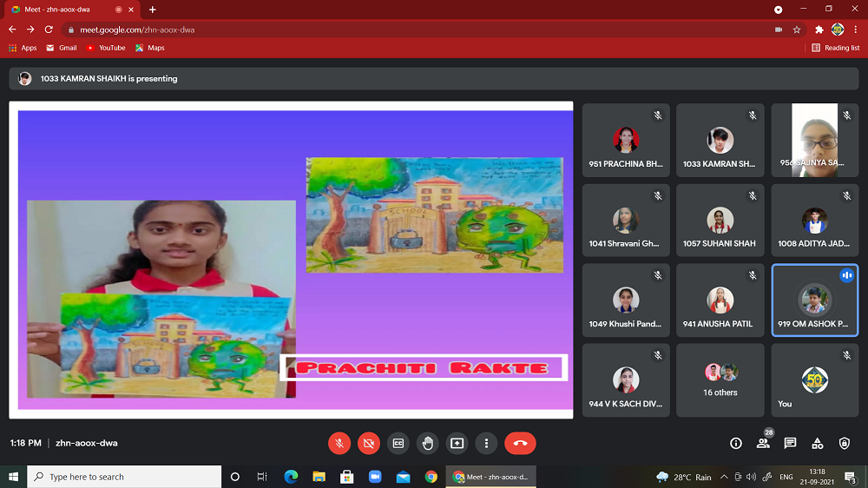Leave the call with the red hang-up button
Image resolution: width=868 pixels, height=488 pixels.
pos(520,443)
